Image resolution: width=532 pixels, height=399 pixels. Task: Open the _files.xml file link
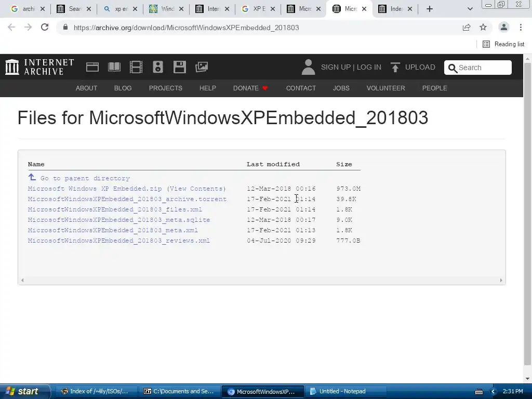(x=115, y=209)
